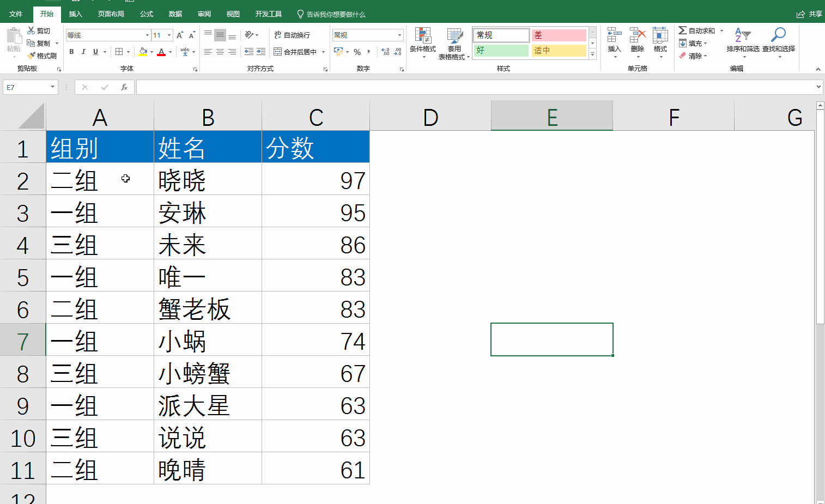Screen dimensions: 825x504
Task: Click the Share (共享) button
Action: (810, 14)
